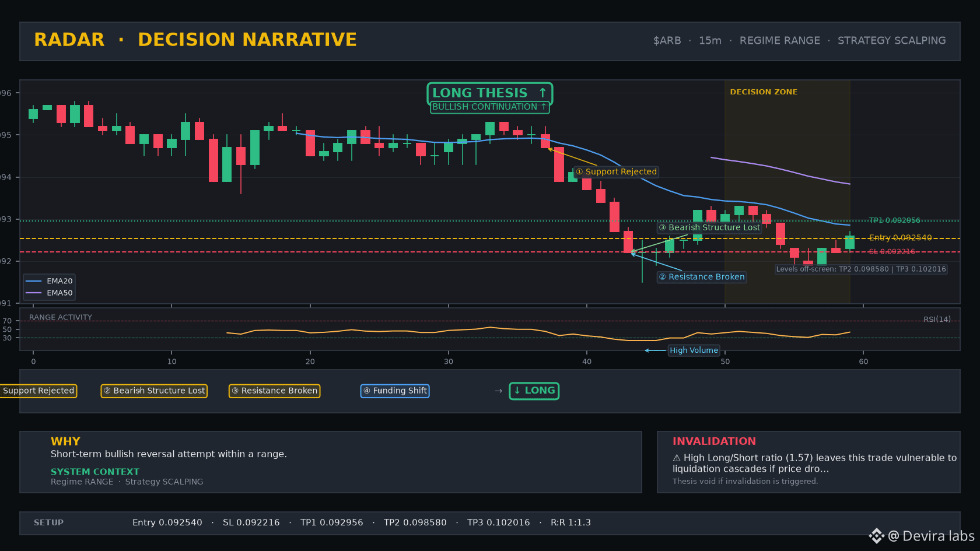Click the EMA50 purple line legend swatch
Viewport: 980px width, 551px height.
[34, 293]
